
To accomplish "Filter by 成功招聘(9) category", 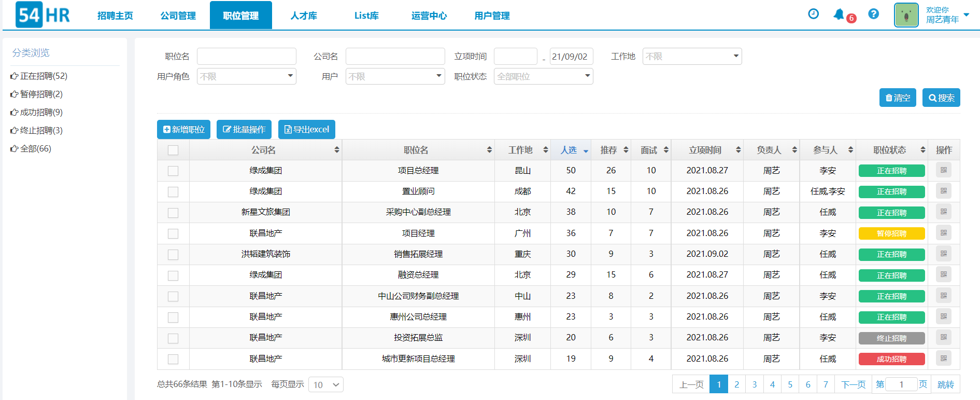I will (x=36, y=112).
